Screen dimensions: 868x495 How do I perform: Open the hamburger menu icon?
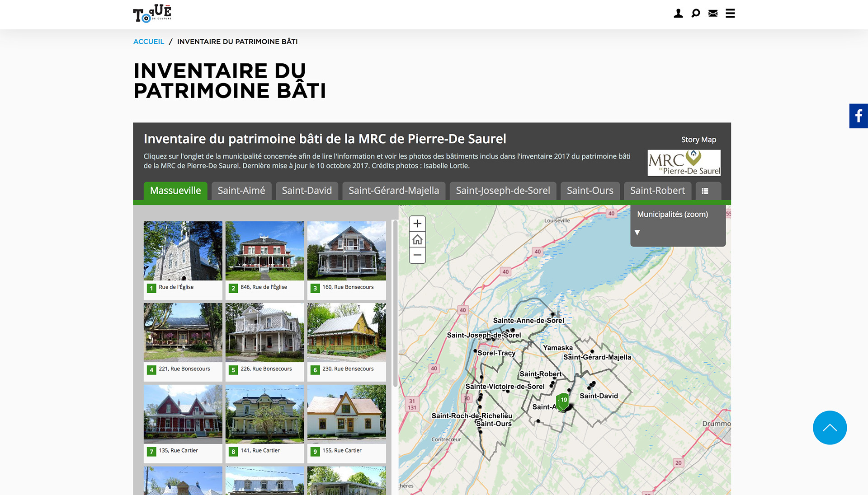[730, 14]
